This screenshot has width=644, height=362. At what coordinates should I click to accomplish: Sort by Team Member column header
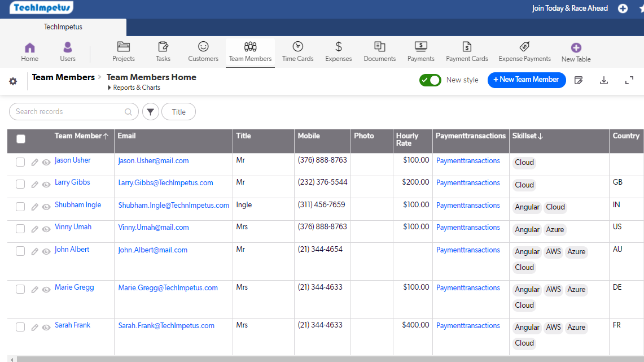pyautogui.click(x=81, y=136)
